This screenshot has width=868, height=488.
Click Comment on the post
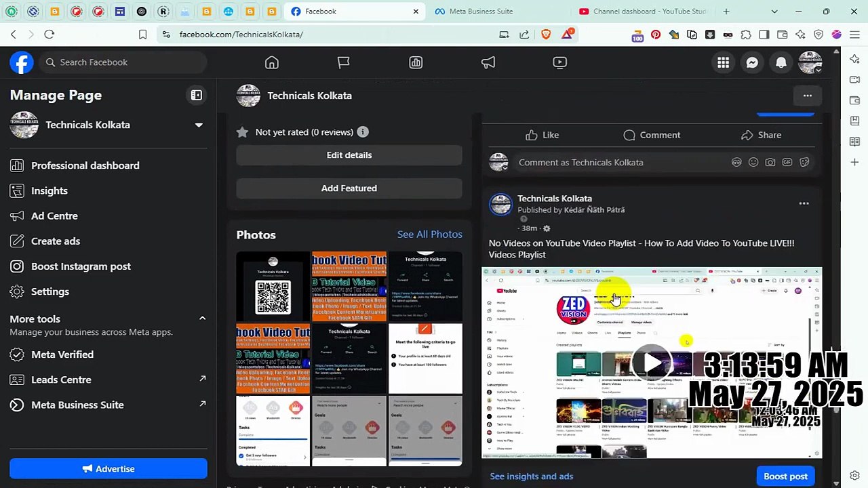click(652, 135)
